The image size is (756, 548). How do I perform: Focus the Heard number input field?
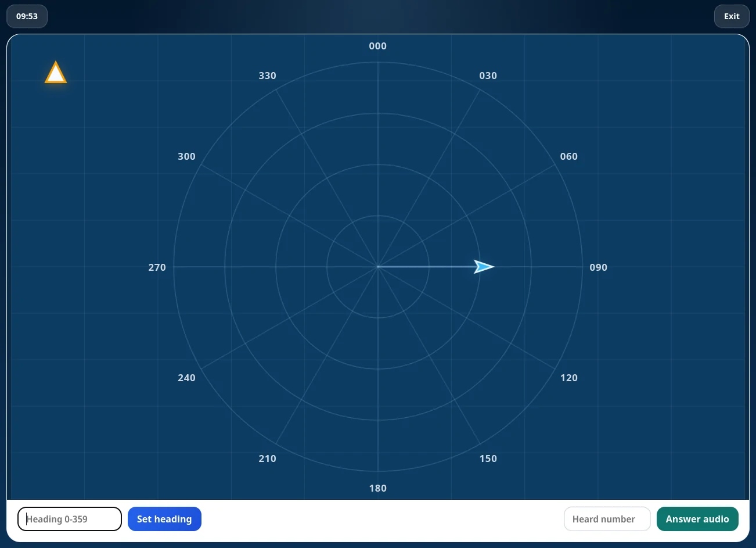607,519
